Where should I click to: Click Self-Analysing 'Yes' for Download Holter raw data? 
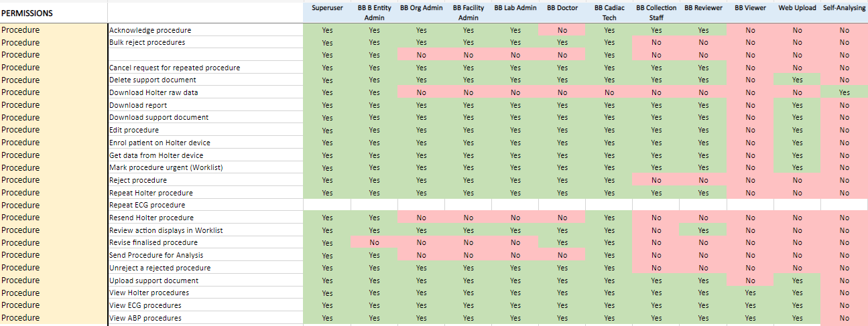point(844,92)
